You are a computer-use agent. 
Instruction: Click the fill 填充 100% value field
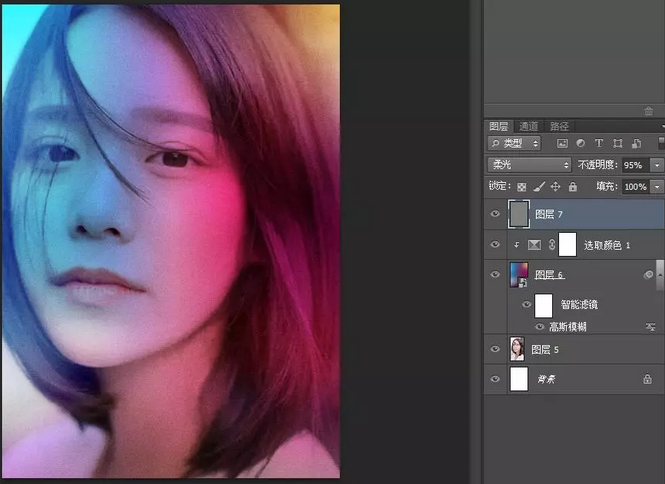[x=634, y=187]
